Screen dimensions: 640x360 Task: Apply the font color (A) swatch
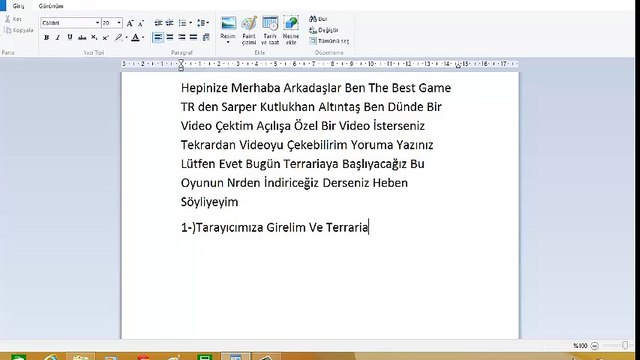tap(135, 38)
